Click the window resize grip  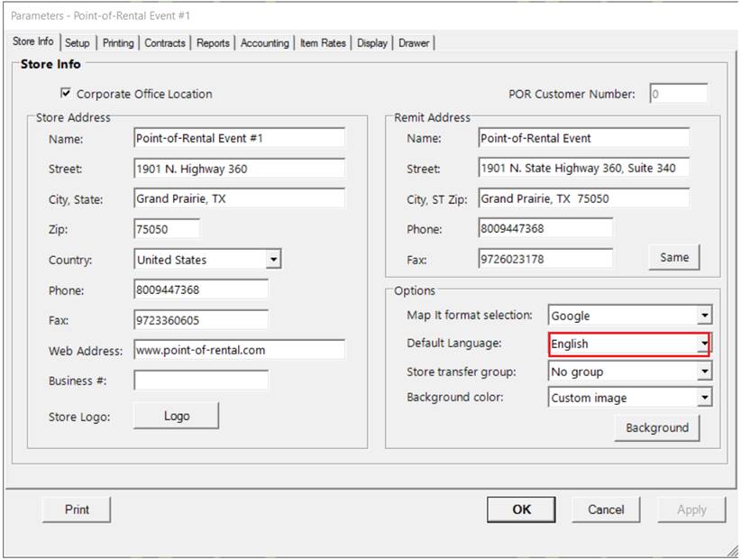(733, 551)
